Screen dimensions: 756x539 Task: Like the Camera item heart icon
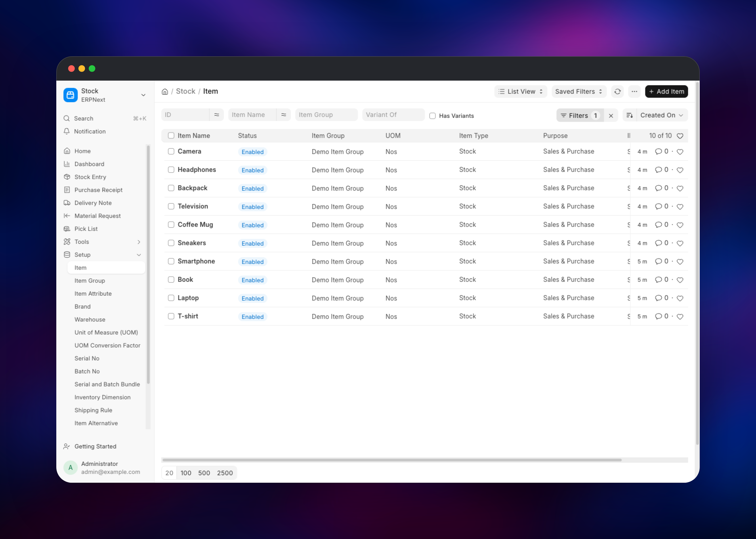coord(680,152)
